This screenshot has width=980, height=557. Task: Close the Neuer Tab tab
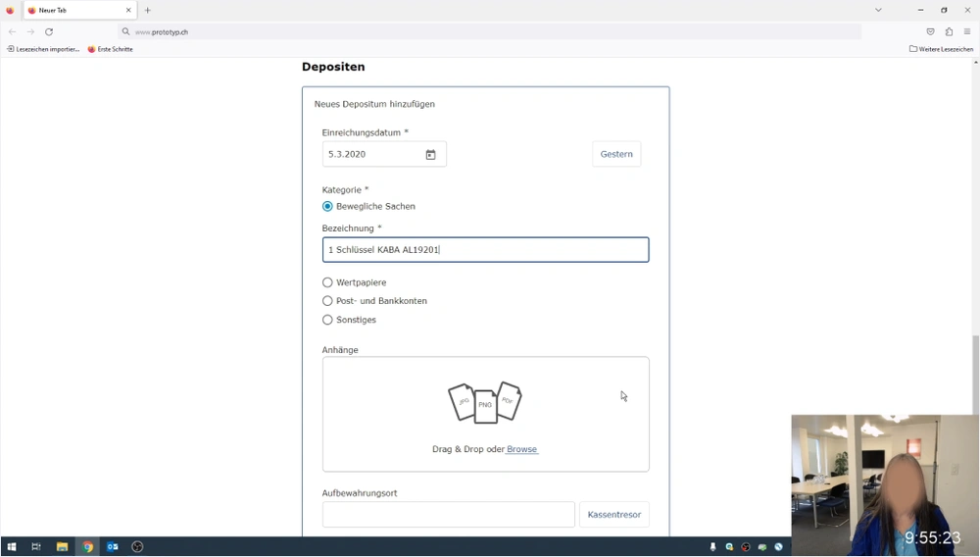coord(128,10)
